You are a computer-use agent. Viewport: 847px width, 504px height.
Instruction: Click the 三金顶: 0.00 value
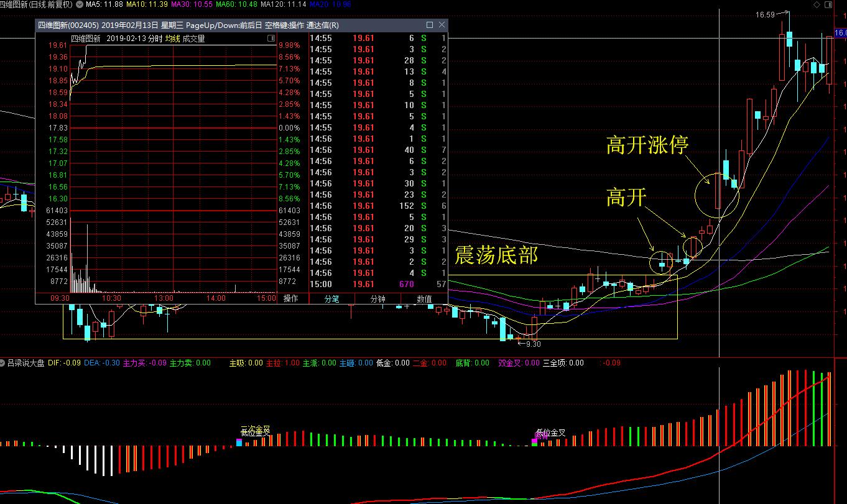(563, 363)
